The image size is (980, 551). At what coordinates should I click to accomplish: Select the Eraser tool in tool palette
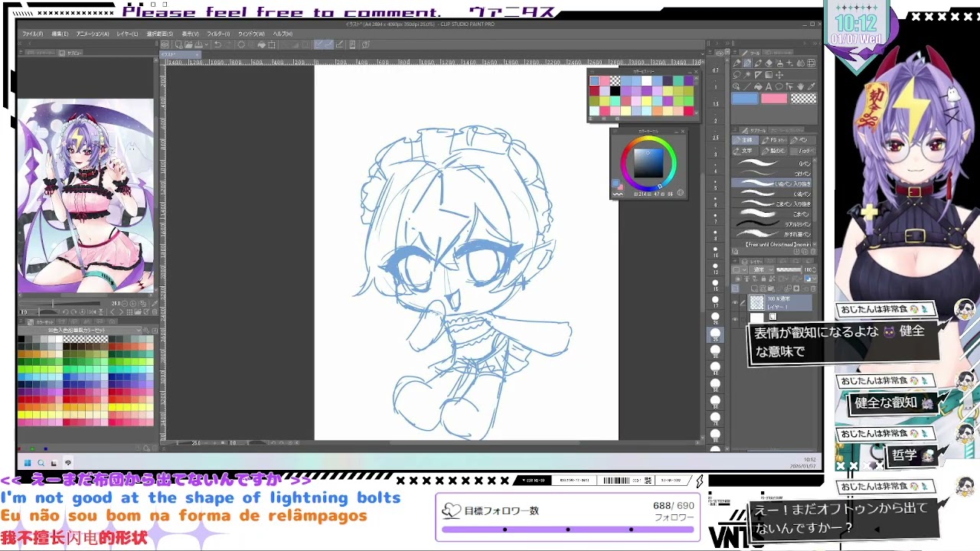(769, 64)
